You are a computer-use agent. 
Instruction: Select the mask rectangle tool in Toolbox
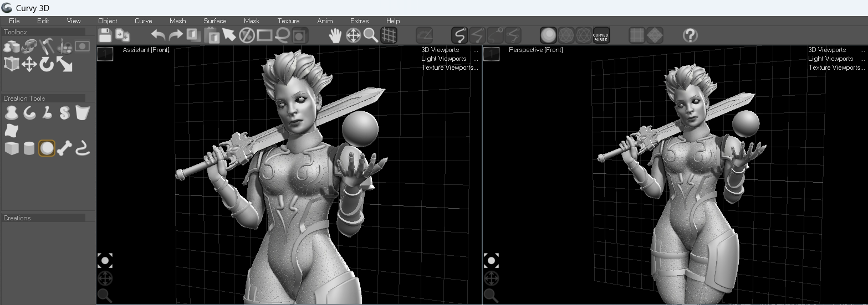(x=82, y=46)
